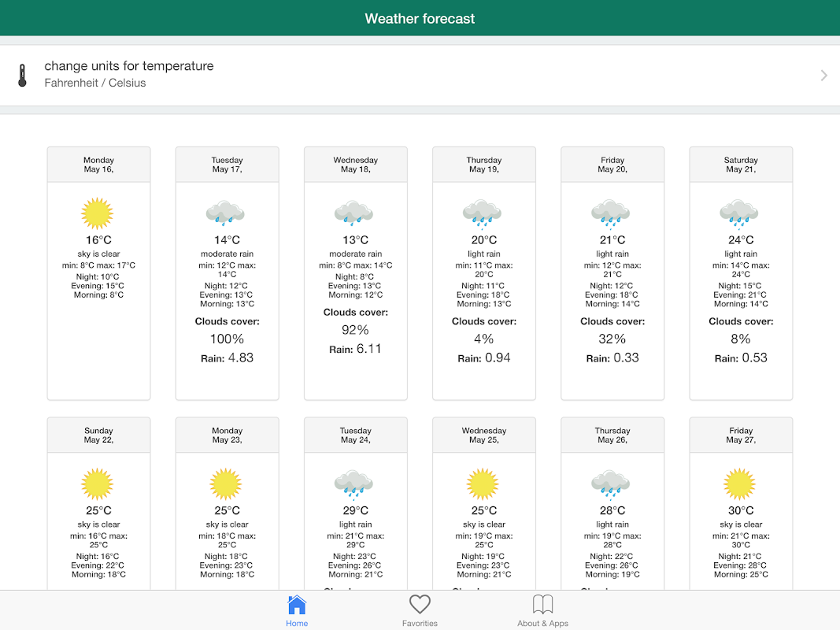Click the 92% clouds cover value
Screen dimensions: 840x630
[x=356, y=330]
